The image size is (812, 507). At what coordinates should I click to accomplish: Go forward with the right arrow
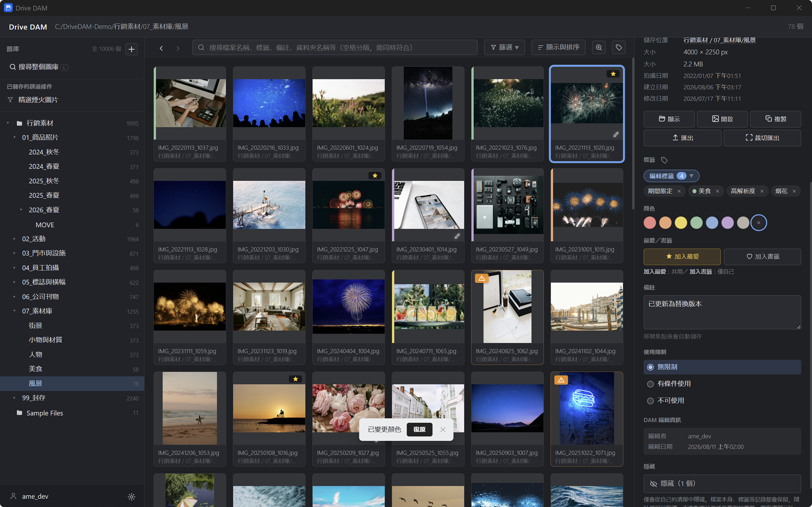(178, 48)
